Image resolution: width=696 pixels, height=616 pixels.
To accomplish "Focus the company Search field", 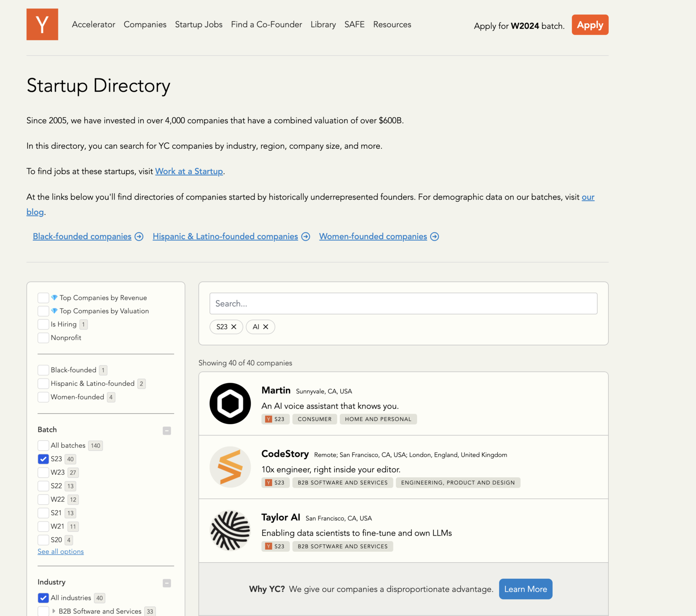I will [404, 304].
